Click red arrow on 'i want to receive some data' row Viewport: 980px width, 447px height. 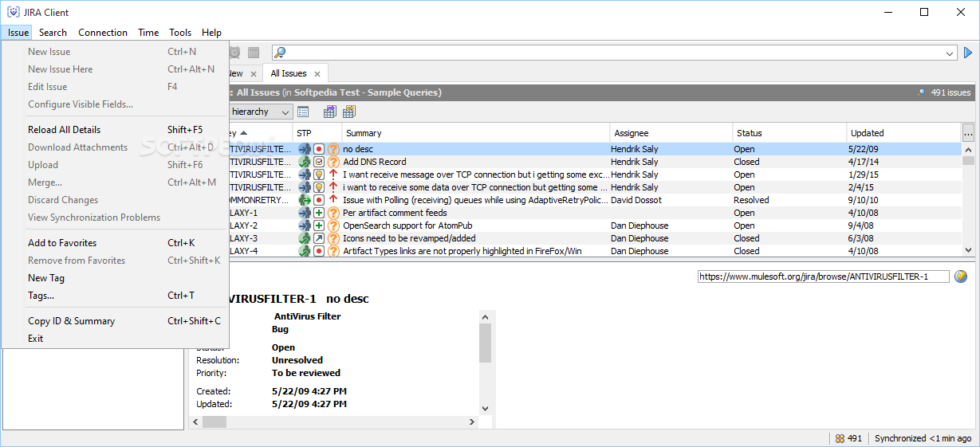pyautogui.click(x=333, y=187)
